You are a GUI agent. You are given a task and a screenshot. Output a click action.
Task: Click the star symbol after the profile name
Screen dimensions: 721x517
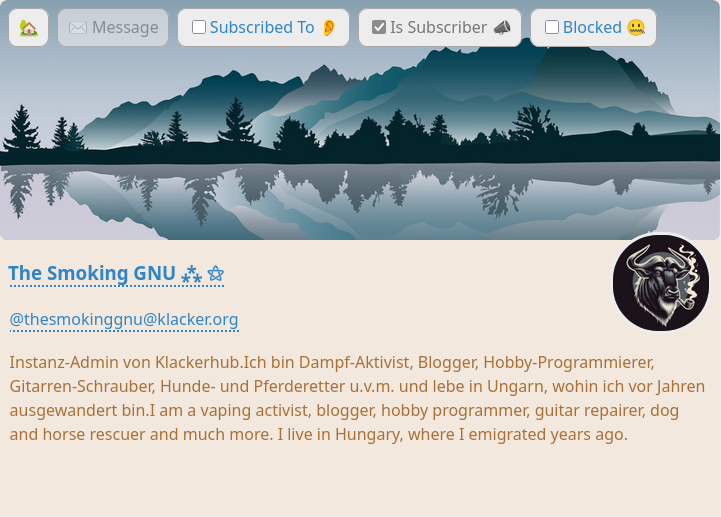tap(216, 274)
